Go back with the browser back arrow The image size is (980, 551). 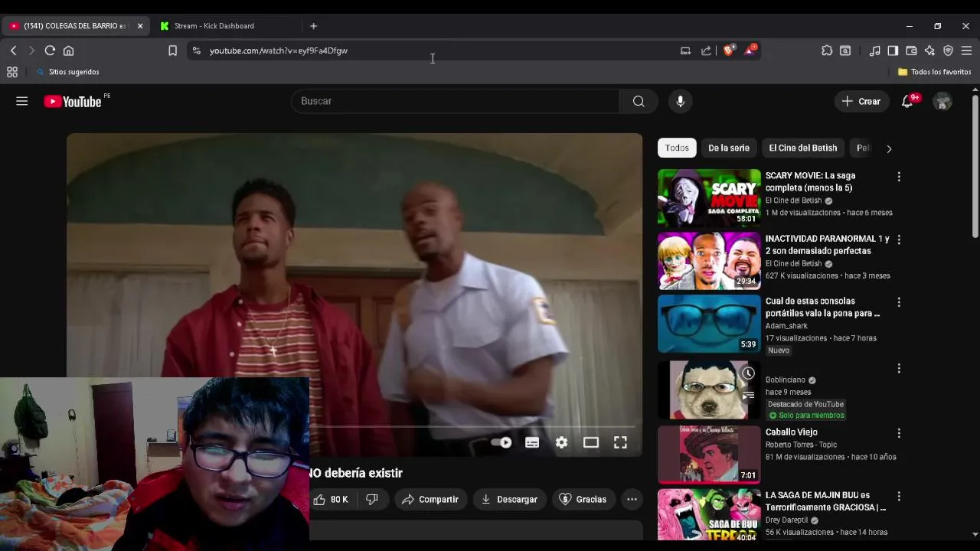pos(13,51)
